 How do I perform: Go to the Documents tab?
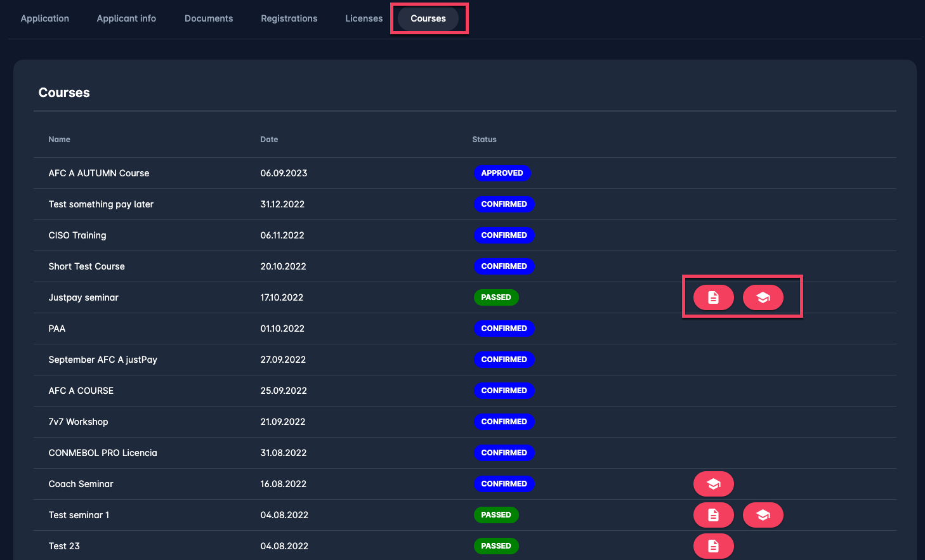[x=209, y=18]
